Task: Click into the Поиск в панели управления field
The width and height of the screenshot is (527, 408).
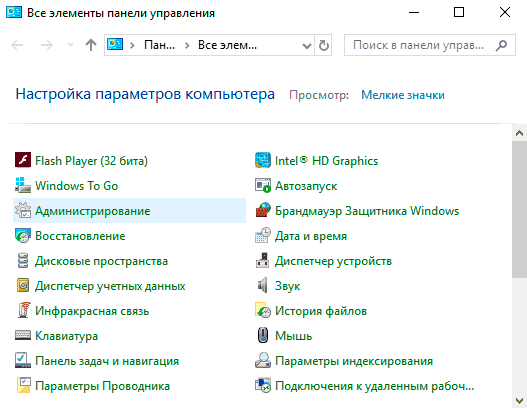Action: 430,45
